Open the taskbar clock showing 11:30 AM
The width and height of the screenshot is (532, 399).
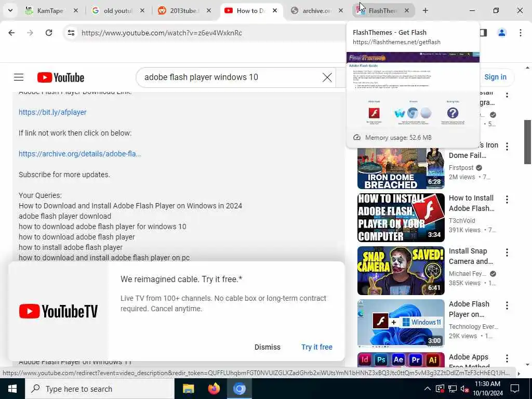(x=488, y=389)
